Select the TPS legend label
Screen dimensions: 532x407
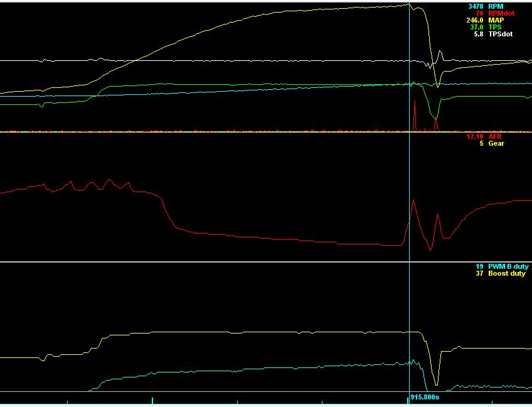click(x=495, y=27)
